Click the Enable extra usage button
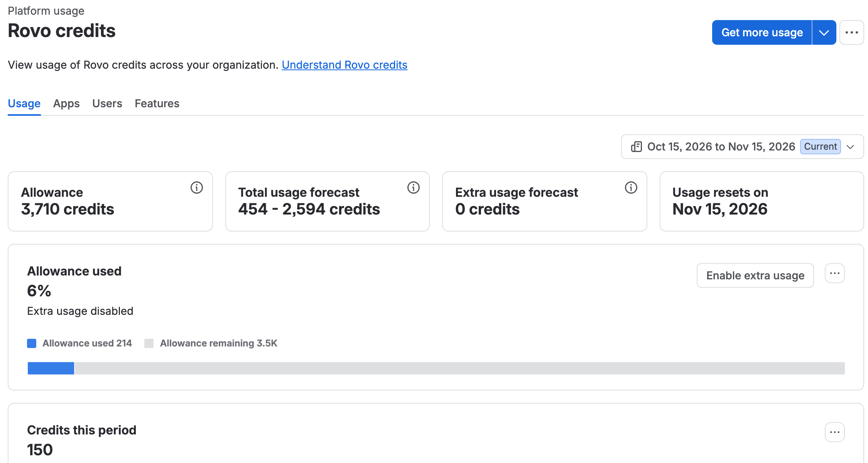Viewport: 868px width, 463px height. pyautogui.click(x=755, y=275)
